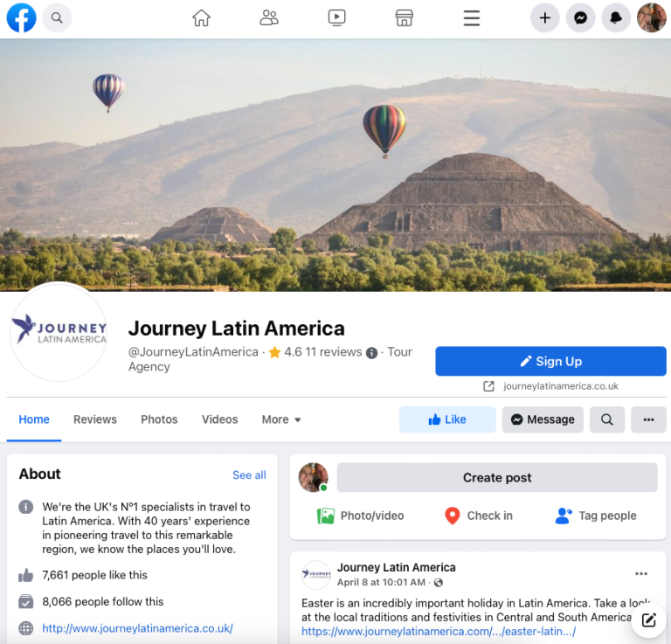The image size is (671, 644).
Task: Open the Watch video icon
Action: [336, 18]
